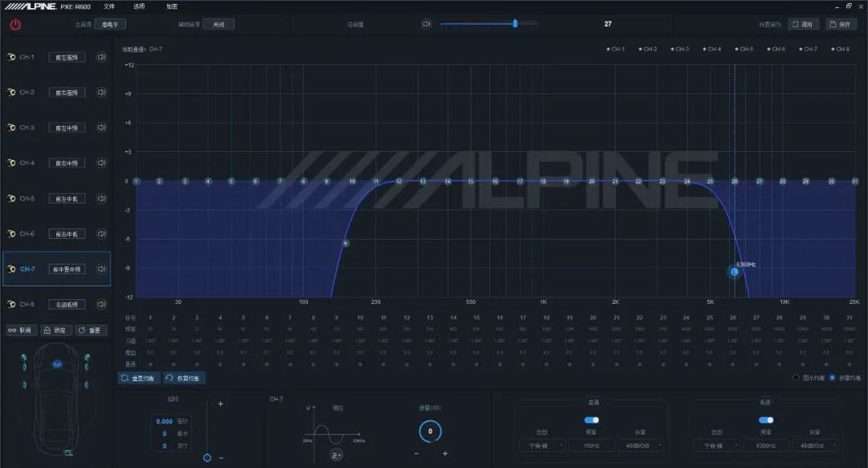Screen dimensions: 868x468
Task: Click the delay minus icon
Action: pos(221,458)
